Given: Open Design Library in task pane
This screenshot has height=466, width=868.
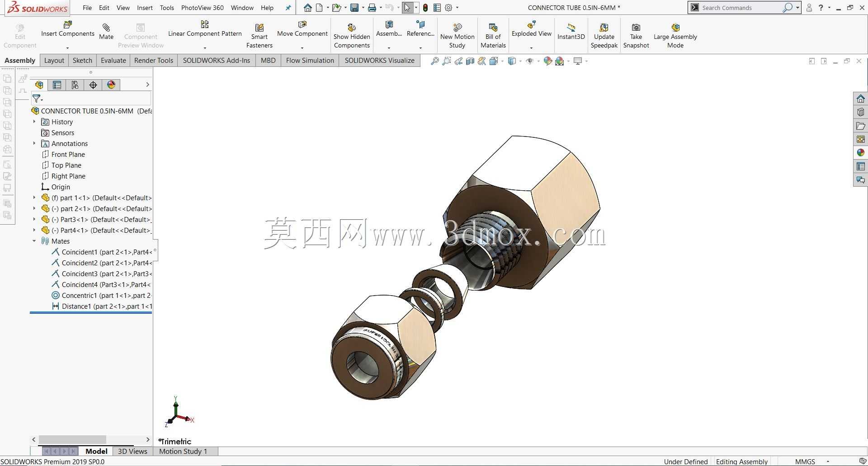Looking at the screenshot, I should click(x=860, y=112).
